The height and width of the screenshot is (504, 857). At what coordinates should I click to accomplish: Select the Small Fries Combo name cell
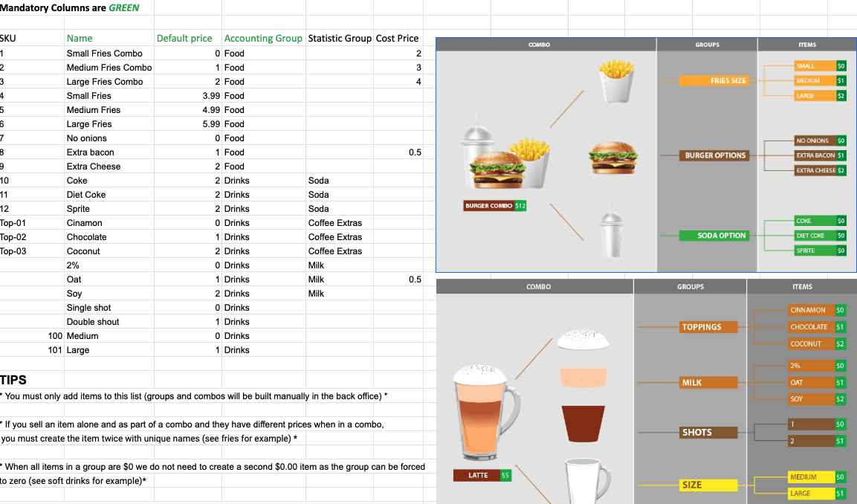104,54
